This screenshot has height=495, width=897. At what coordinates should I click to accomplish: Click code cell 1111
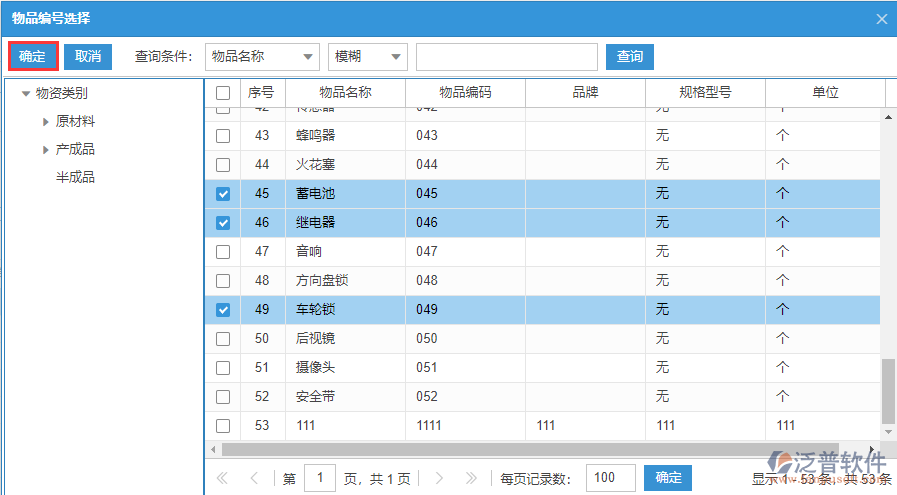click(465, 426)
